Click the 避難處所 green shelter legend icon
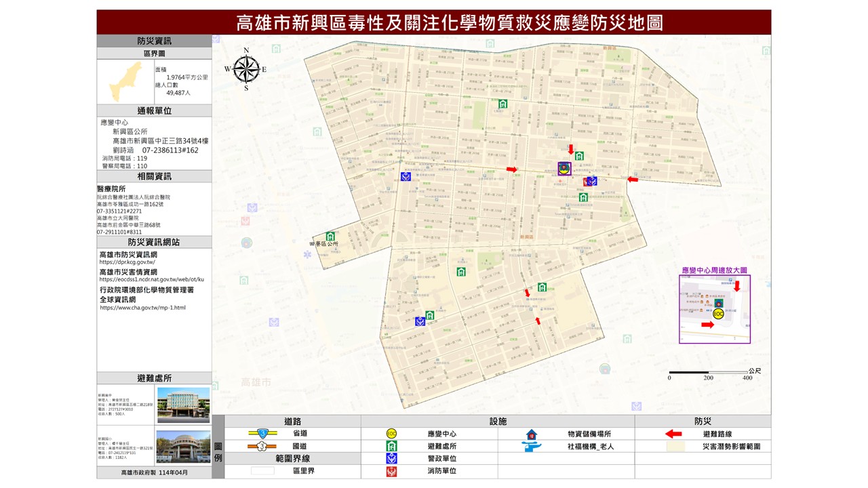Image resolution: width=868 pixels, height=488 pixels. pos(392,446)
